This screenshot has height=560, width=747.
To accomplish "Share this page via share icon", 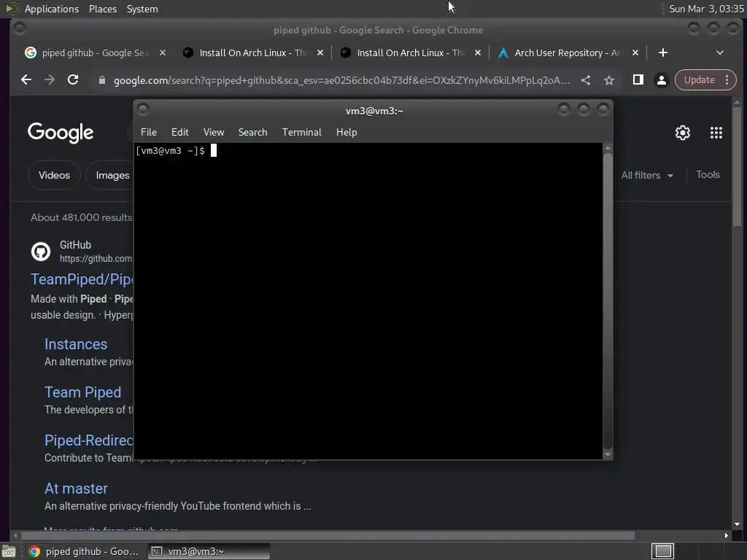I will [586, 80].
